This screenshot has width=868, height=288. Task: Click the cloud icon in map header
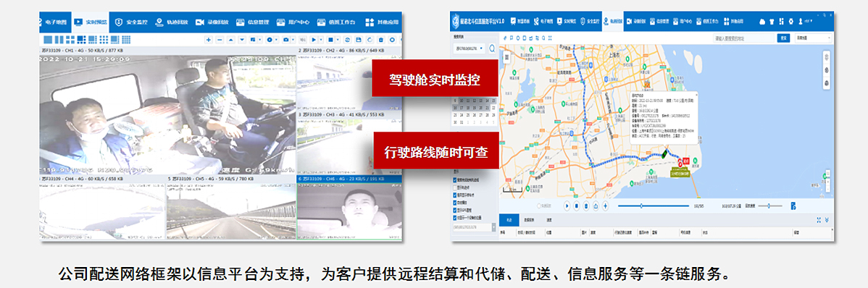761,21
